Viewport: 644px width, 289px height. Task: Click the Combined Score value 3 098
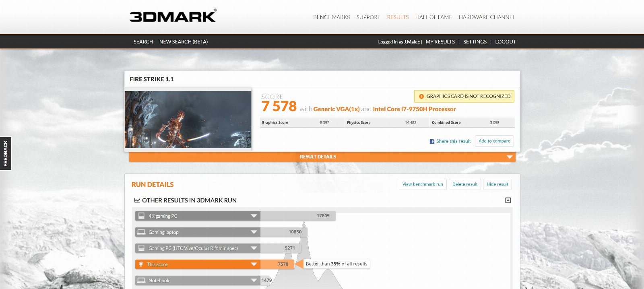coord(495,123)
